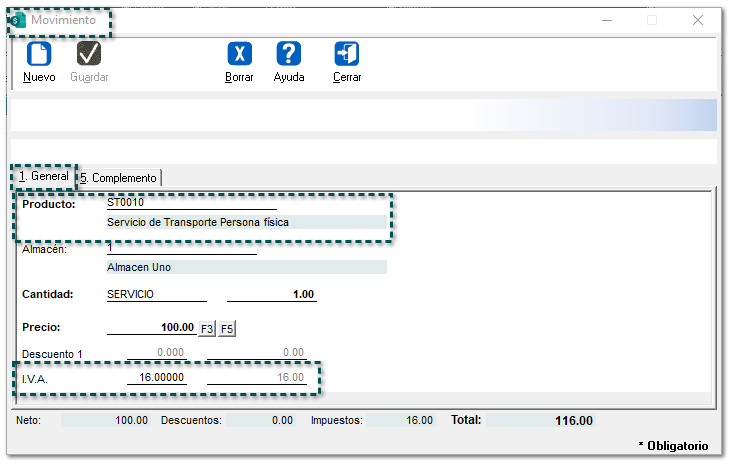This screenshot has height=464, width=731.
Task: Minimize the Movimiento window
Action: [x=607, y=21]
